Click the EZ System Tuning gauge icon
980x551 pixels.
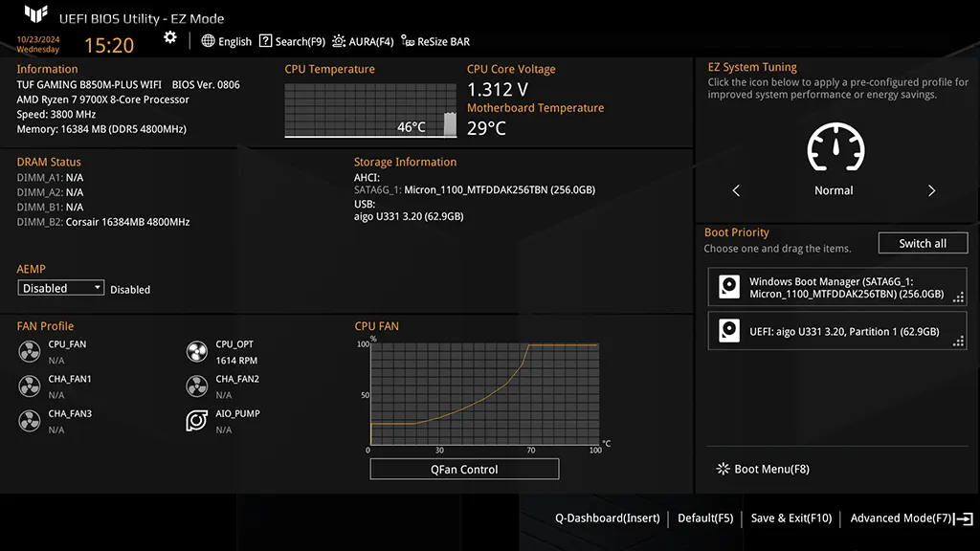point(835,148)
